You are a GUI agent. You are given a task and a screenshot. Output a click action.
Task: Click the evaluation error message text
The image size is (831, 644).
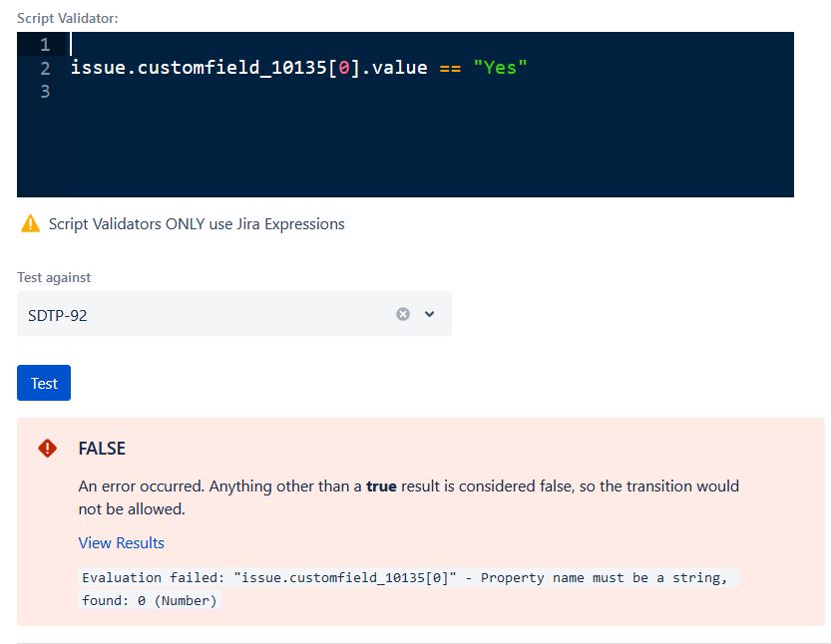(x=399, y=588)
